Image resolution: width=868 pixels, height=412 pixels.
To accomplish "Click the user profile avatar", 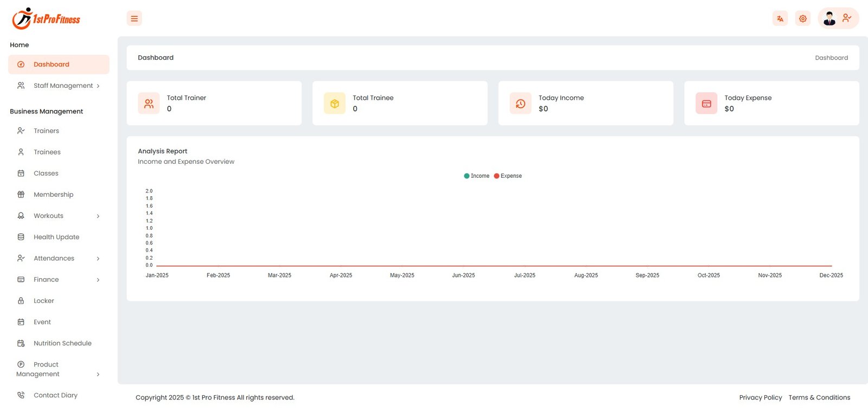I will pyautogui.click(x=829, y=18).
